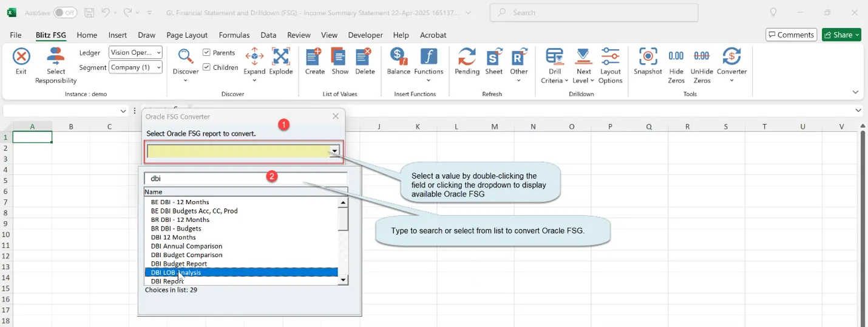Close the Oracle FSG Converter dialog
Viewport: 868px width, 327px height.
pyautogui.click(x=336, y=116)
